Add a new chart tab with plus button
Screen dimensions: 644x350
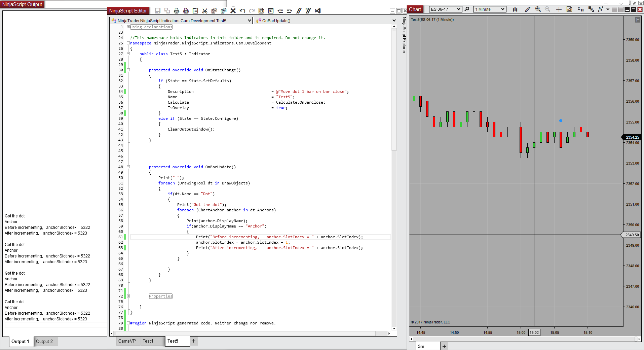pyautogui.click(x=444, y=346)
